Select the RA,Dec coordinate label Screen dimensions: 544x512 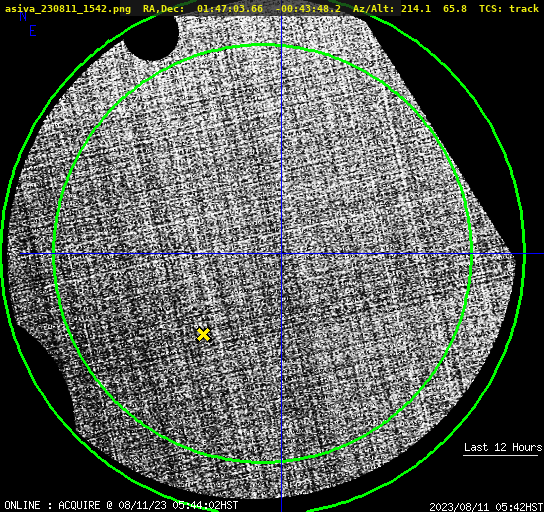164,8
